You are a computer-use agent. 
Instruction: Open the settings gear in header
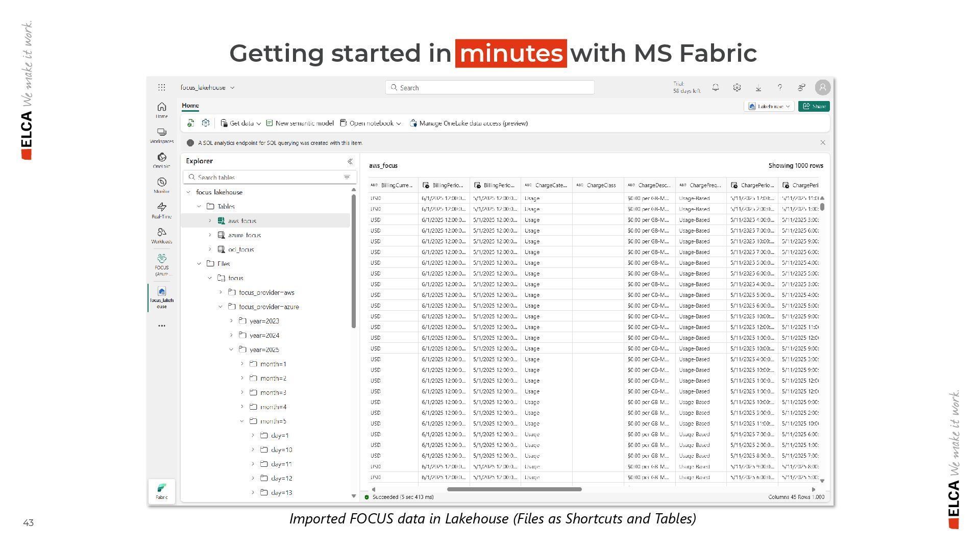coord(737,88)
